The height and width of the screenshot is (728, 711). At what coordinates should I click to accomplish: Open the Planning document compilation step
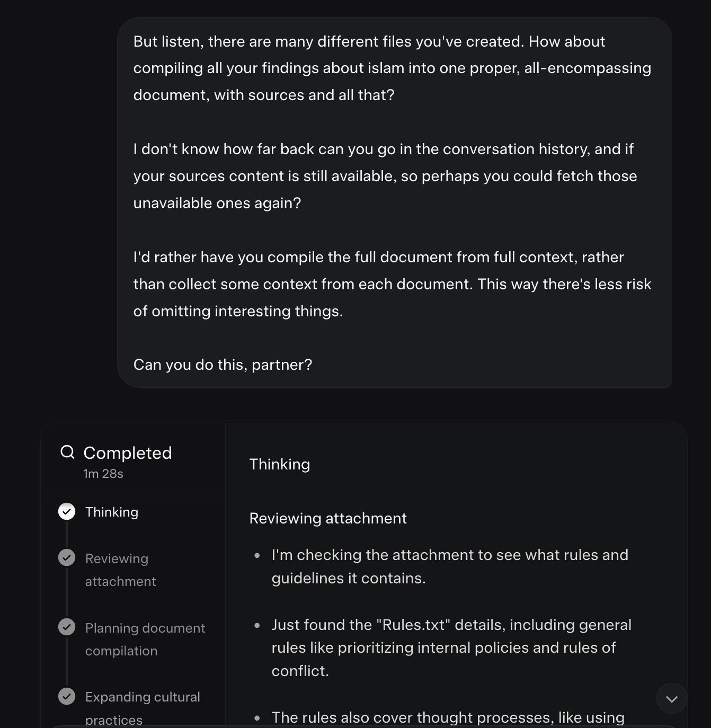click(x=145, y=639)
